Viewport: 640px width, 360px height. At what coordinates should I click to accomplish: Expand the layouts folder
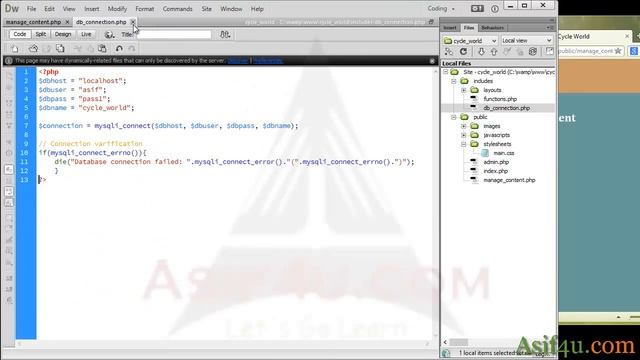pyautogui.click(x=464, y=90)
